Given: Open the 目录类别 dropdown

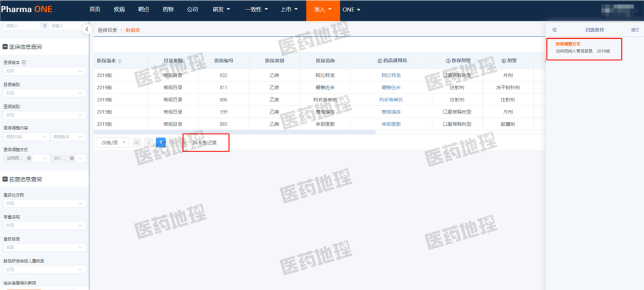Looking at the screenshot, I should 45,92.
